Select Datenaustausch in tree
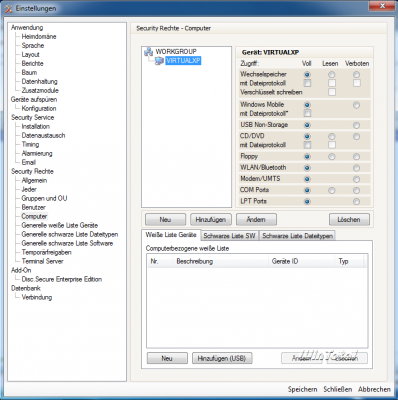The width and height of the screenshot is (398, 400). [43, 136]
